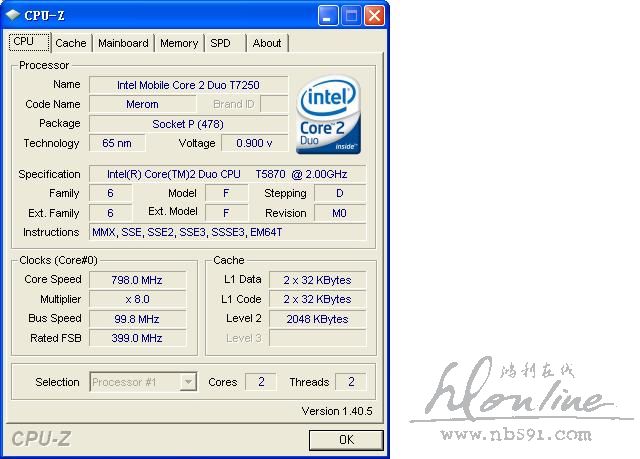Viewport: 640px width, 459px height.
Task: Minimize the CPU-Z window
Action: click(327, 16)
